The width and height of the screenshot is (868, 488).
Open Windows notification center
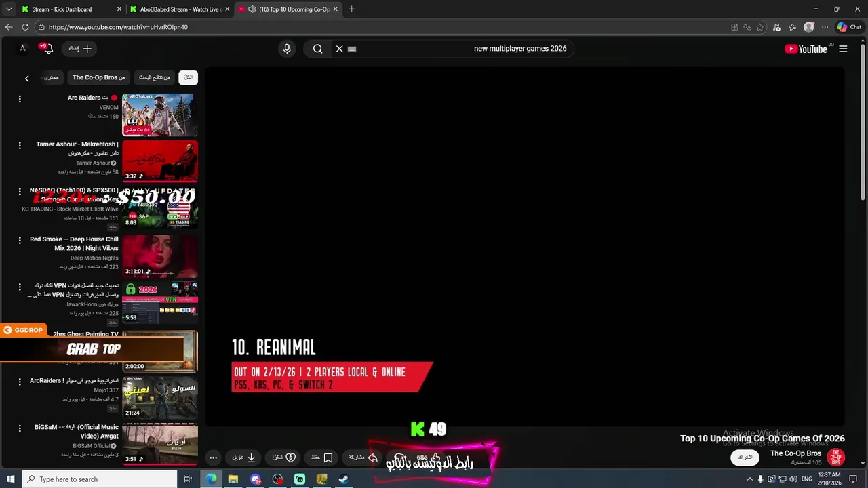(x=853, y=479)
